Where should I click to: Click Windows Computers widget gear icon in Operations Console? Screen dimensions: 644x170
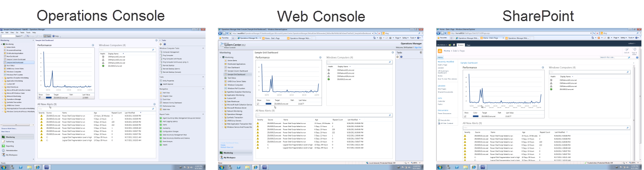(x=156, y=40)
